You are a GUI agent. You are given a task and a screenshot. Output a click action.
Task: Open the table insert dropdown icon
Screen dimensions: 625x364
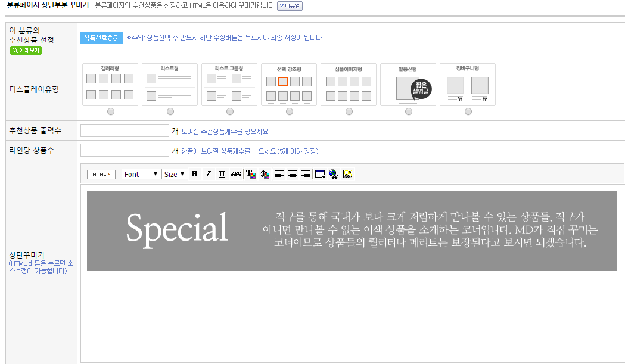[320, 174]
